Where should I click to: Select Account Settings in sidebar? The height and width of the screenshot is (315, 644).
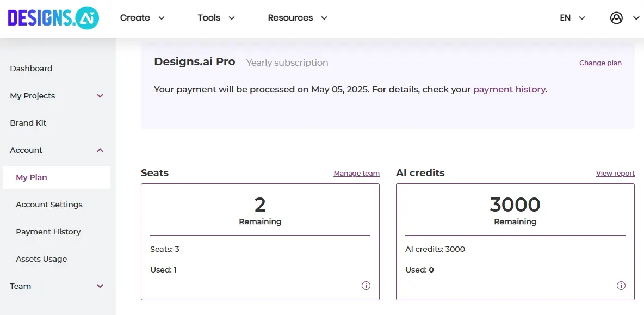point(49,205)
